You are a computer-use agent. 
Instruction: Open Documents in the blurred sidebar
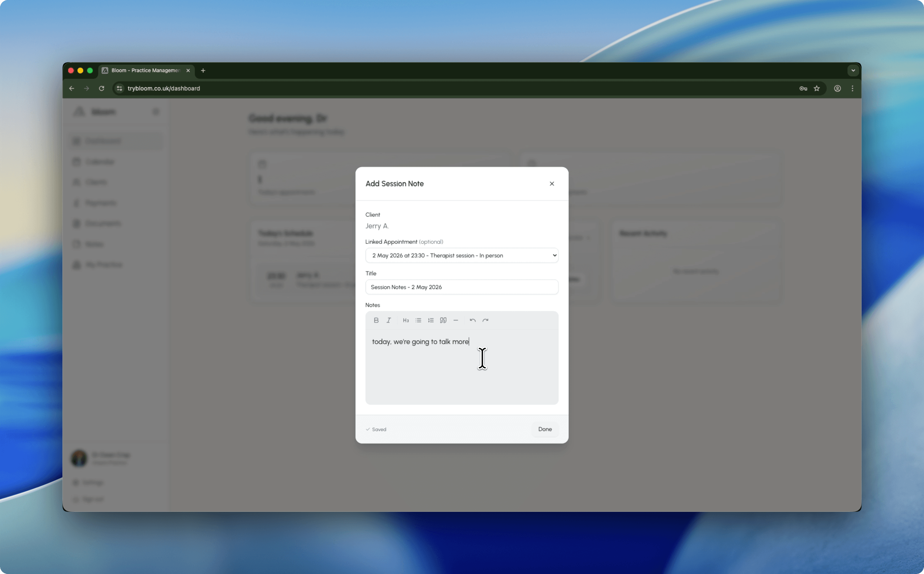[116, 223]
